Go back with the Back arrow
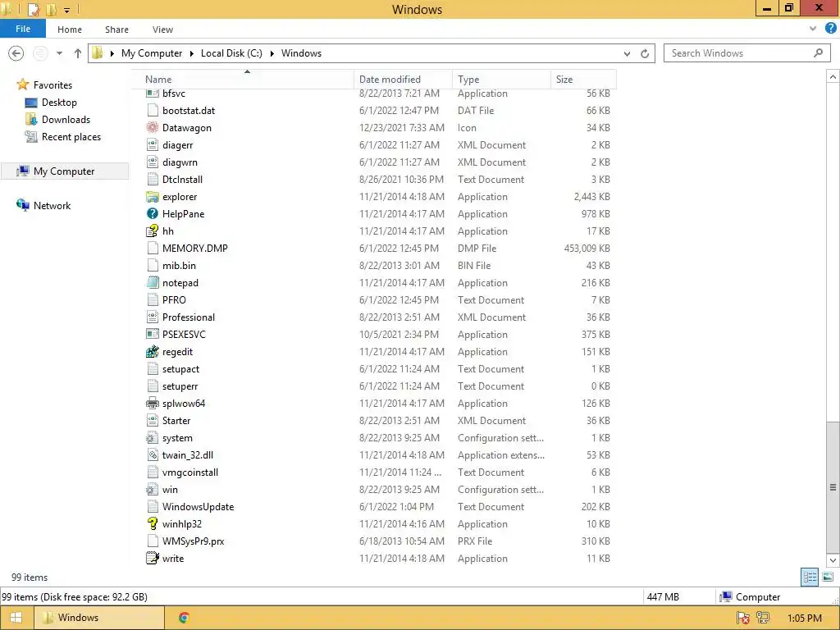 16,53
